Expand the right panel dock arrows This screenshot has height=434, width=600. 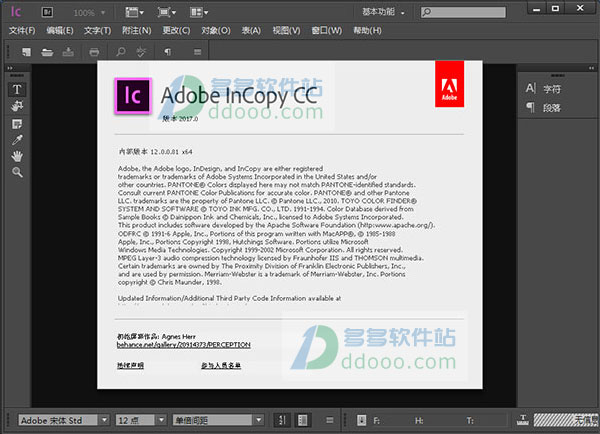pyautogui.click(x=592, y=68)
